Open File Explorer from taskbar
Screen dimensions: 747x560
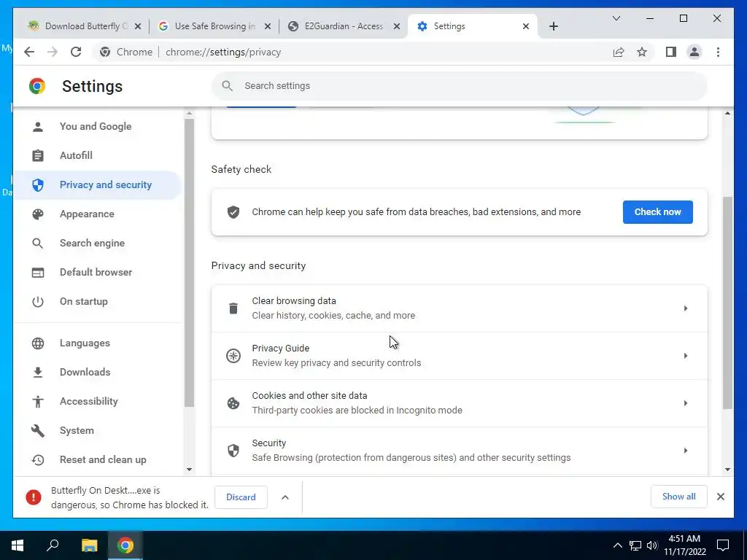click(90, 545)
